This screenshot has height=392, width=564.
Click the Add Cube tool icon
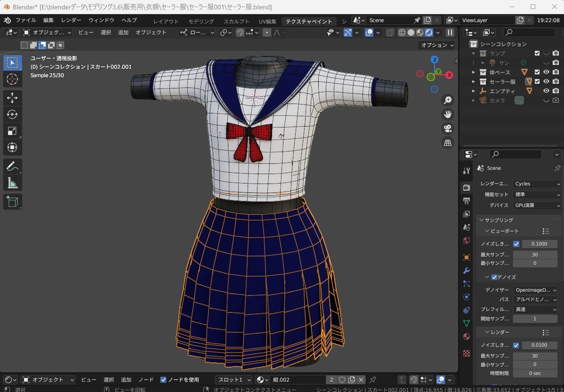[x=12, y=202]
